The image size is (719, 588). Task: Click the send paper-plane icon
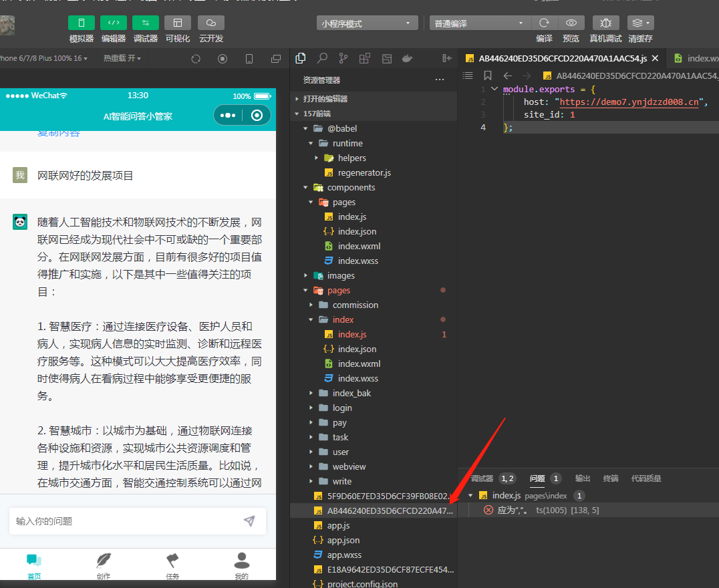click(x=249, y=521)
